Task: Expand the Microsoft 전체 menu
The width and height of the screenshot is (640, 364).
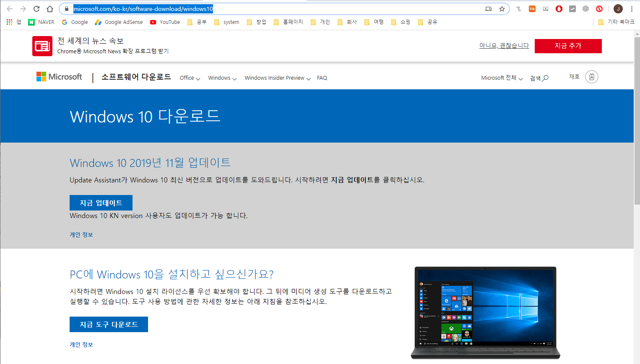Action: [502, 78]
